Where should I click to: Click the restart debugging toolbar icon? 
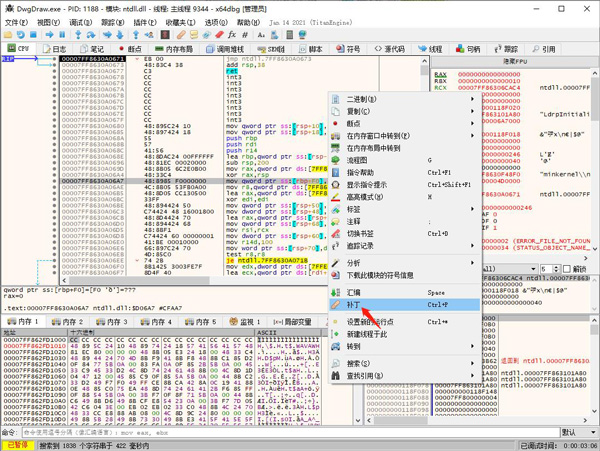point(21,35)
